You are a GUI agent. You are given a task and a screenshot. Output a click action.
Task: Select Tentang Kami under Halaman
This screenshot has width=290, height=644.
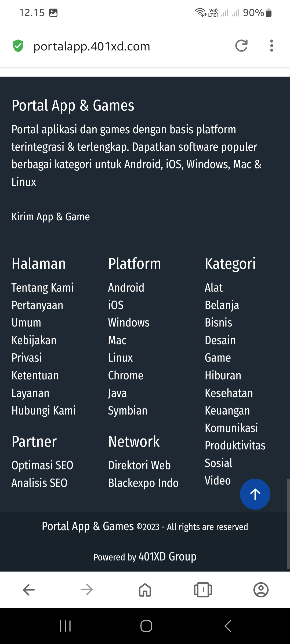point(42,287)
